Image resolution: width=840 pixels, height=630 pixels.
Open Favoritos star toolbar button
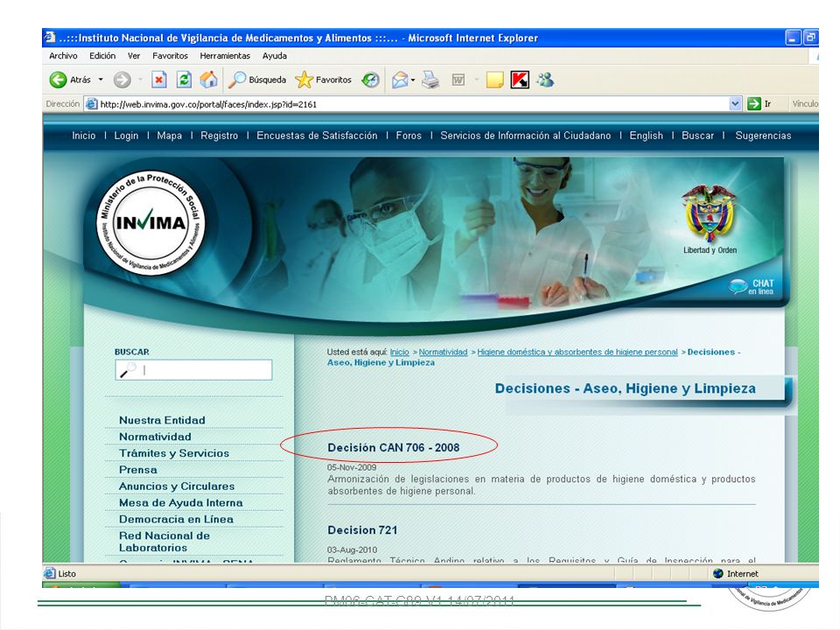(x=324, y=80)
